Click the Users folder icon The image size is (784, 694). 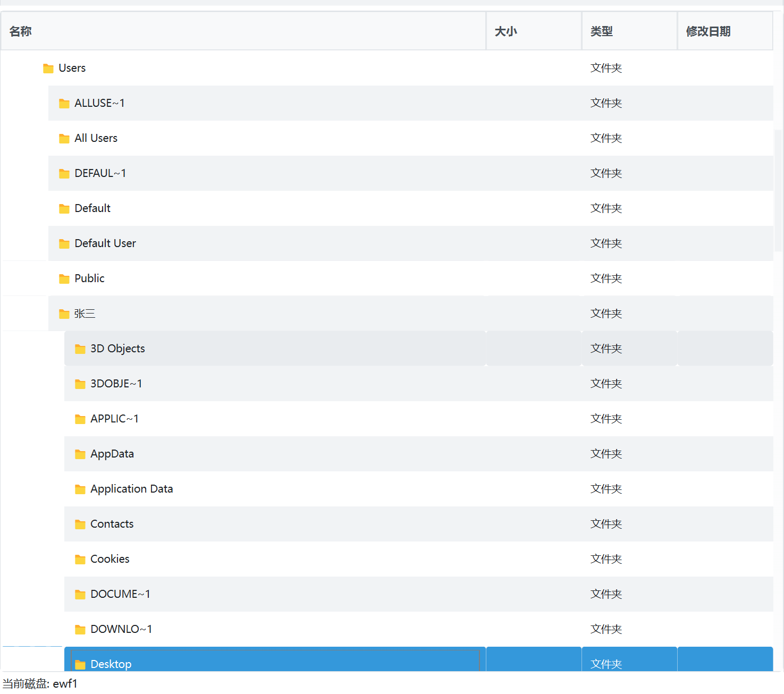48,69
